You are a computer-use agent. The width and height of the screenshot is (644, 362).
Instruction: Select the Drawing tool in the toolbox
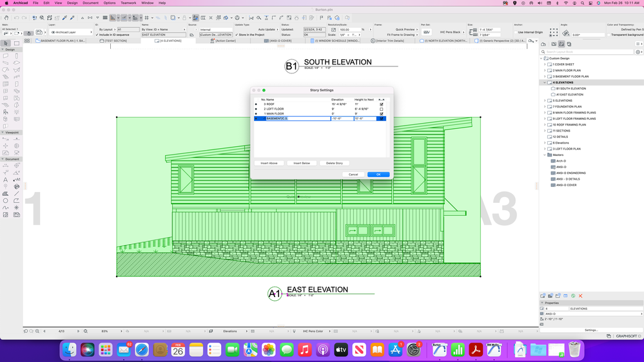point(16,214)
